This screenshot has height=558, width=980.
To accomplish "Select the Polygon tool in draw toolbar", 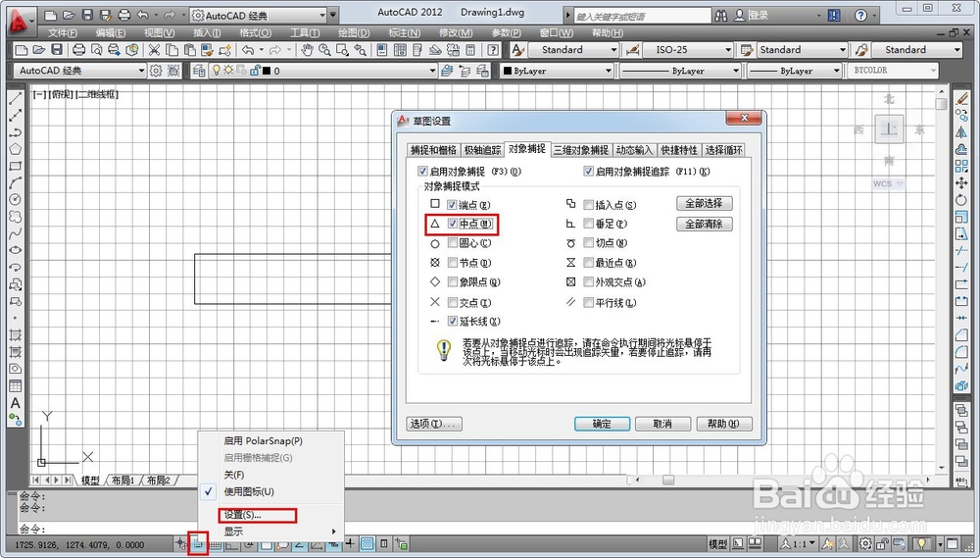I will 15,149.
